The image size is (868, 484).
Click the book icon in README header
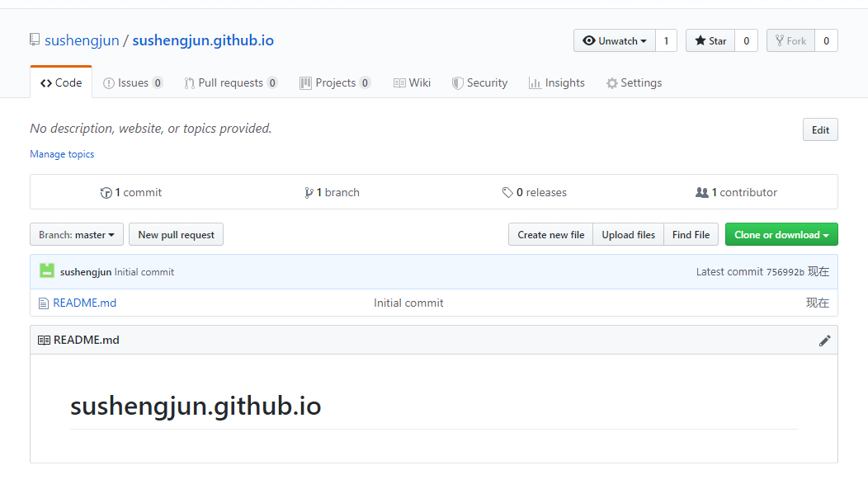coord(44,341)
